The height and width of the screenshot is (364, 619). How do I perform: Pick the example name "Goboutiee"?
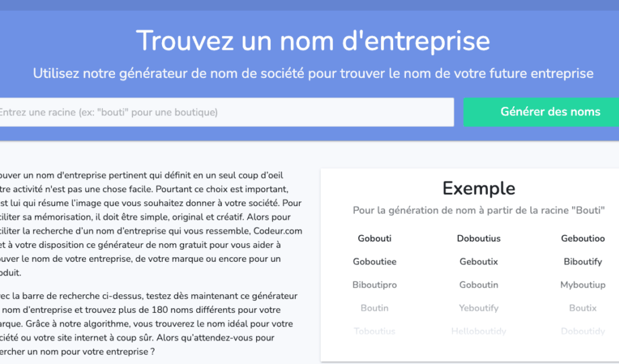374,262
